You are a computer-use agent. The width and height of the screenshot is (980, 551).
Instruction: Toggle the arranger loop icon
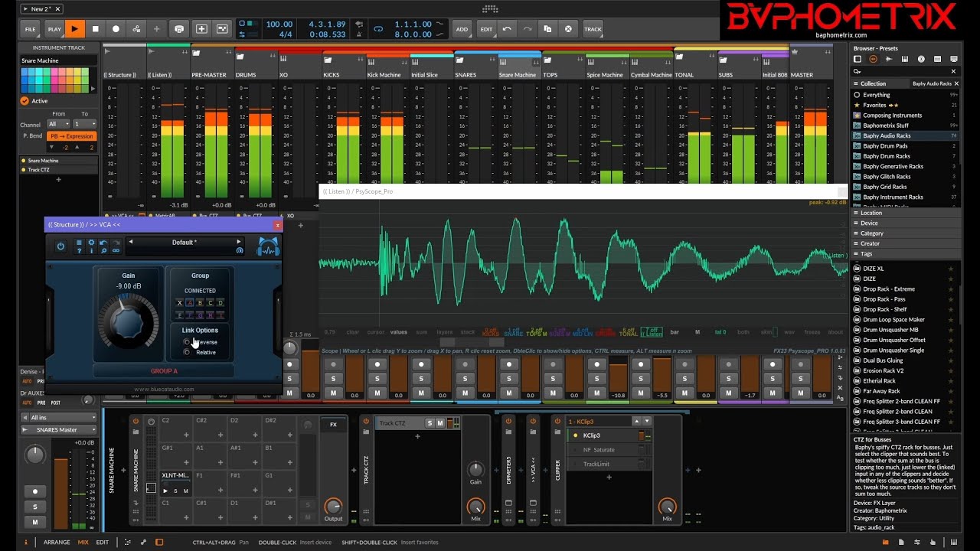378,29
